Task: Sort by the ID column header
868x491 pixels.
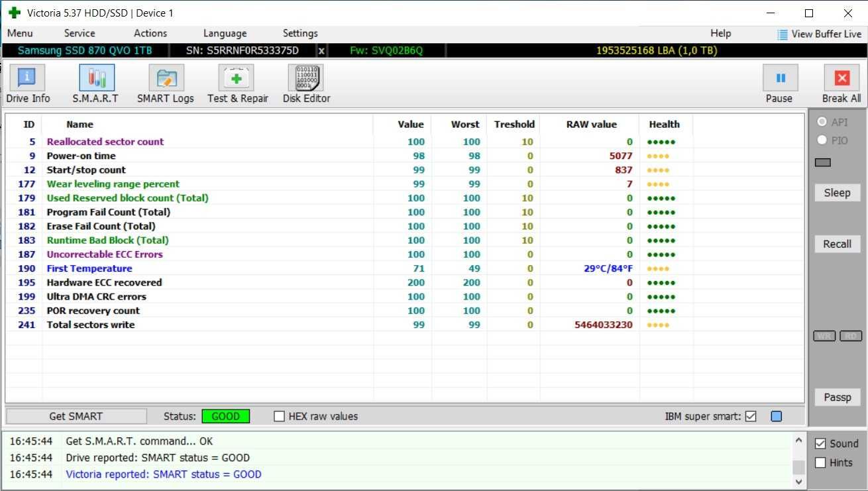Action: (x=29, y=125)
